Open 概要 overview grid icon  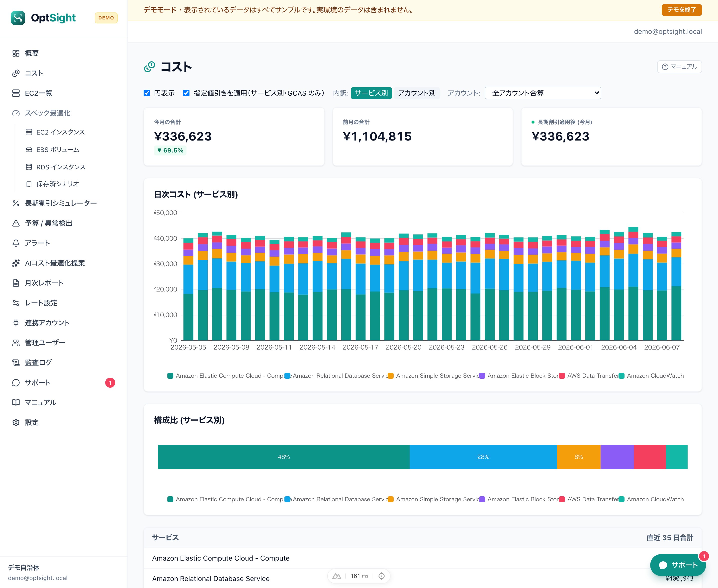coord(16,53)
